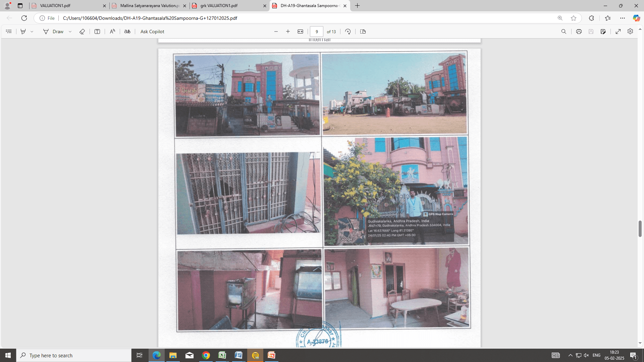The image size is (644, 362).
Task: Open the browser profile menu
Action: click(7, 6)
